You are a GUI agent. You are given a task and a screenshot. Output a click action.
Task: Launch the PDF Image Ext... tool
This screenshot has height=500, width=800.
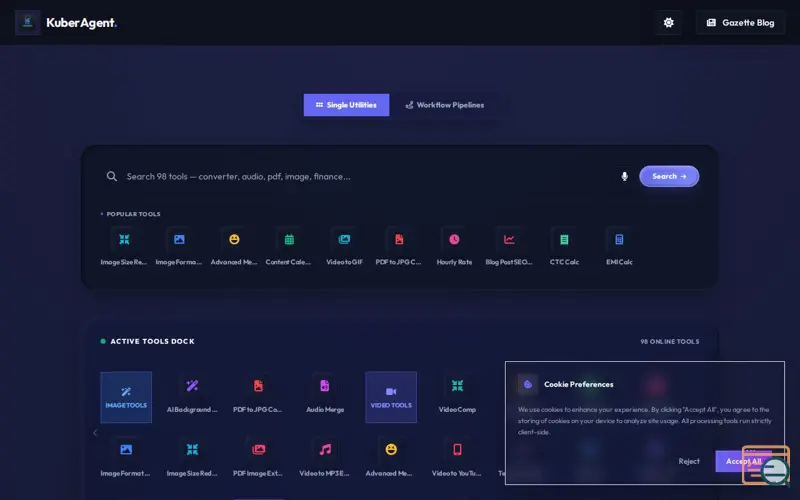click(x=258, y=459)
